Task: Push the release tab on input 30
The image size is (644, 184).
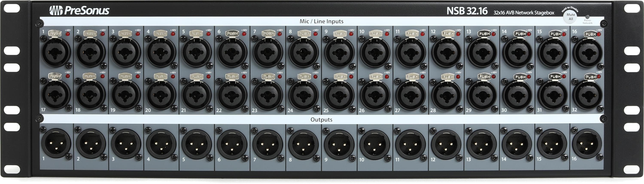Action: click(x=520, y=76)
